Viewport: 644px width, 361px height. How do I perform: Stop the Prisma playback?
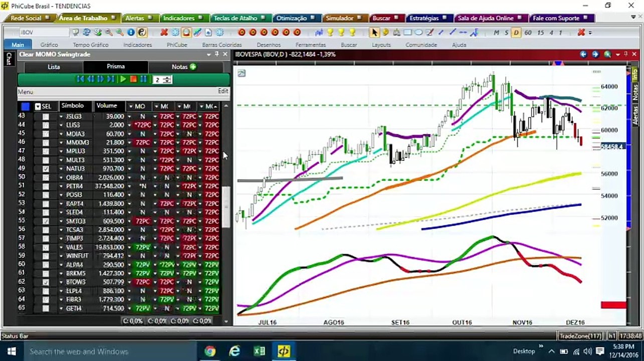(133, 79)
